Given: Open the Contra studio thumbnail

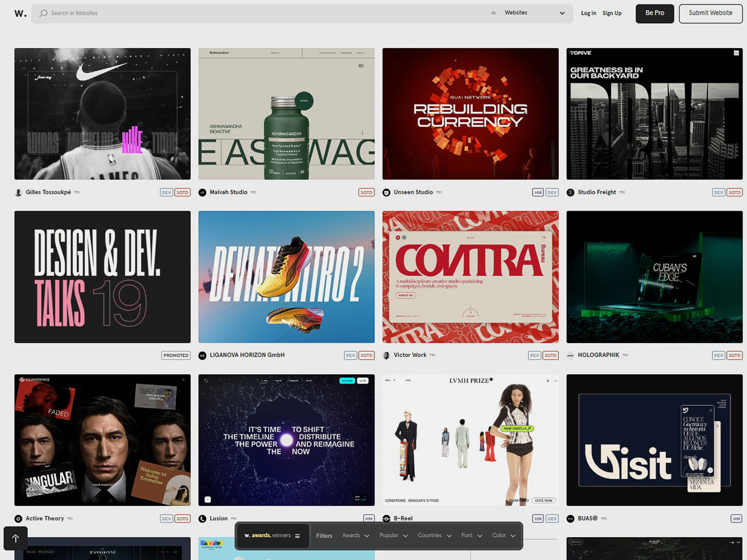Looking at the screenshot, I should [x=470, y=277].
